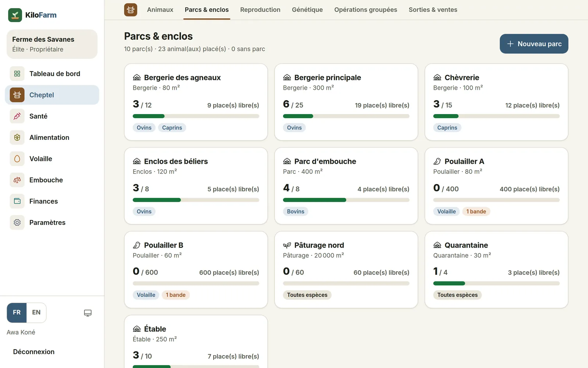Click the 'Pâturage · 20 000 m²' subtitle
This screenshot has width=588, height=368.
(313, 255)
